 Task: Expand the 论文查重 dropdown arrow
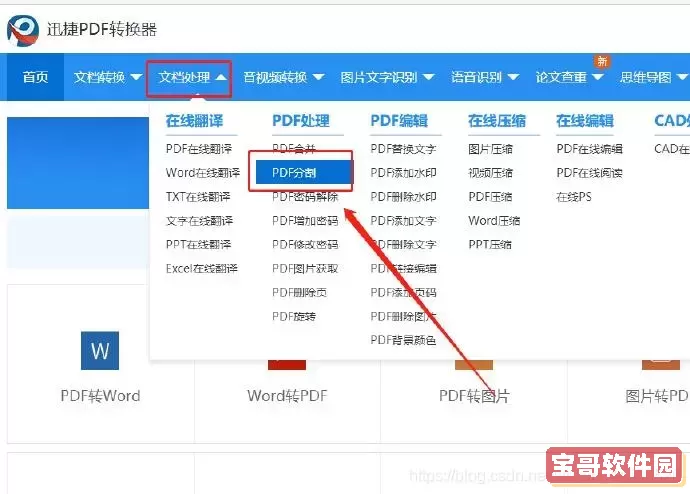[x=598, y=77]
